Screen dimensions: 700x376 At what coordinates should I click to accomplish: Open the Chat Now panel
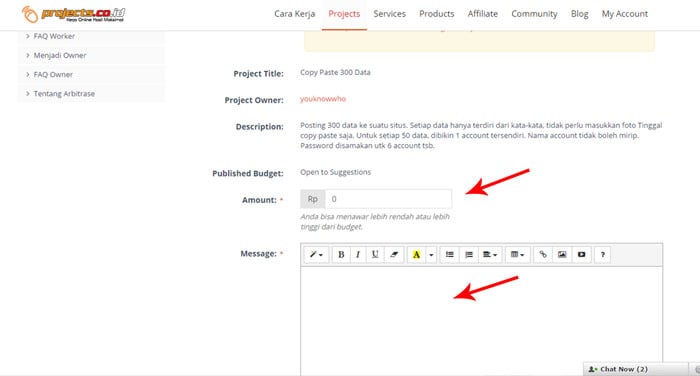(636, 369)
